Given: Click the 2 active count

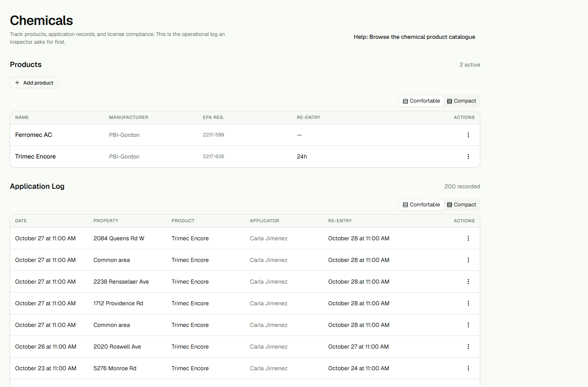Looking at the screenshot, I should pyautogui.click(x=470, y=65).
